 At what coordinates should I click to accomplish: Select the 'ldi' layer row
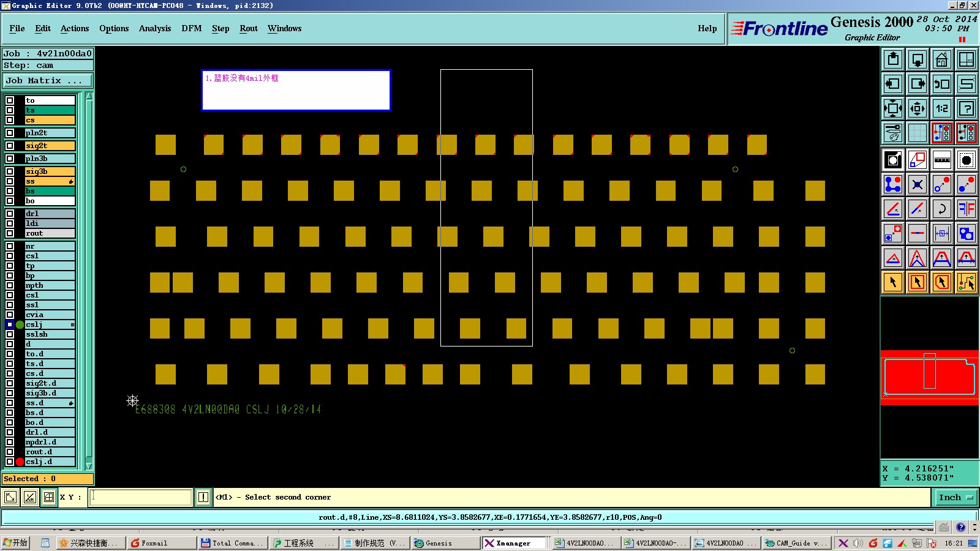pyautogui.click(x=50, y=223)
